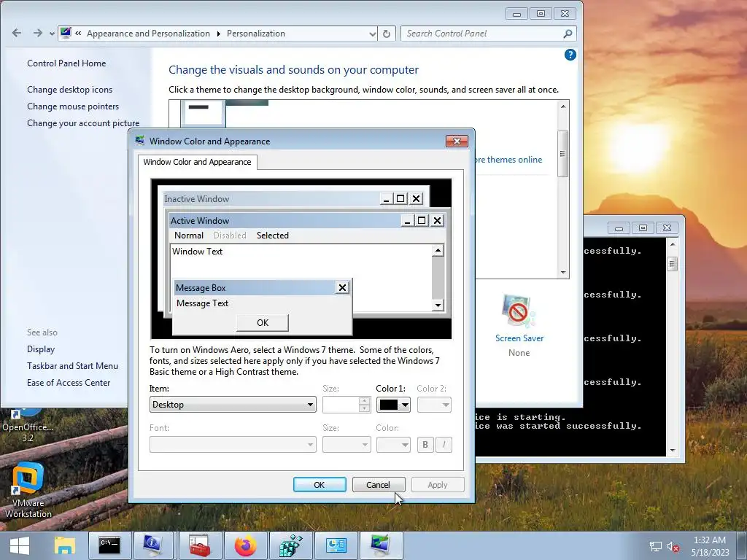Open the Color 1 dropdown arrow
This screenshot has height=560, width=747.
[x=405, y=405]
